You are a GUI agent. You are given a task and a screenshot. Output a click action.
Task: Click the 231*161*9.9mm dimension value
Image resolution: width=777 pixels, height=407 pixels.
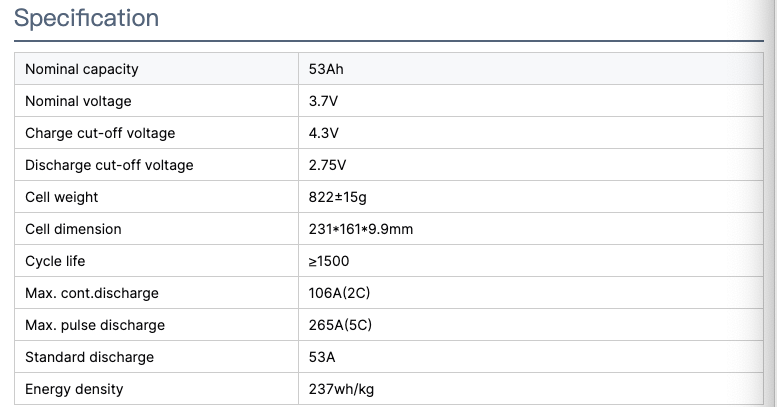click(361, 229)
